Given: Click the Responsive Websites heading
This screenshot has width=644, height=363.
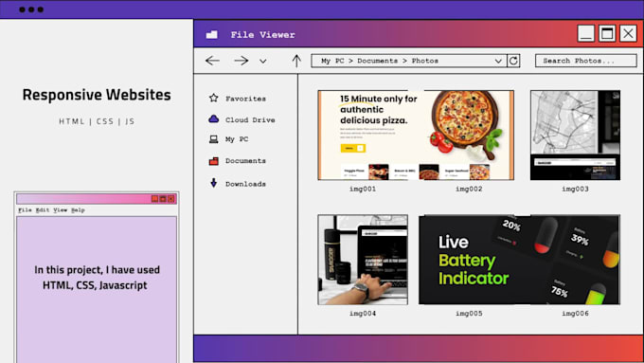Looking at the screenshot, I should (x=97, y=95).
